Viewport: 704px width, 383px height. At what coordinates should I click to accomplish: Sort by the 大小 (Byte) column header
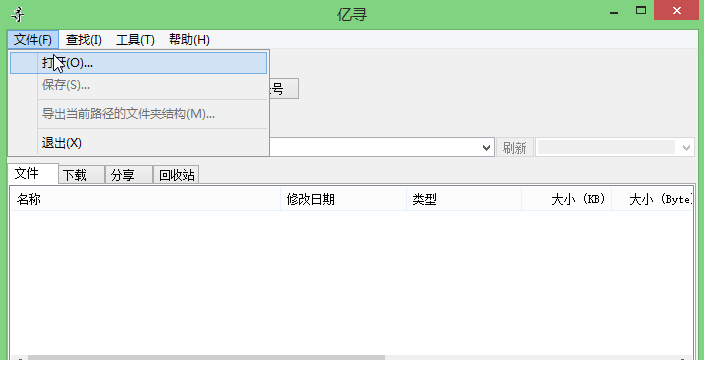(x=652, y=199)
